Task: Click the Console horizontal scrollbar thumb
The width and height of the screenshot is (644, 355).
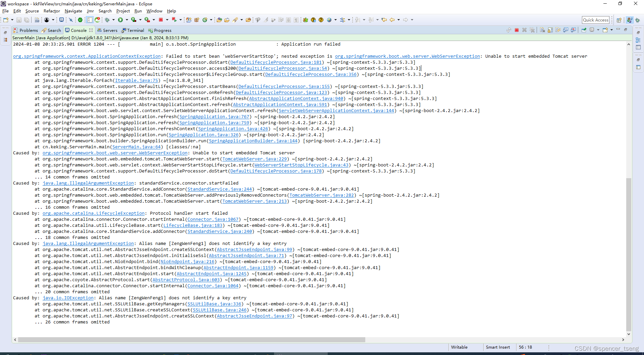Action: pos(192,340)
